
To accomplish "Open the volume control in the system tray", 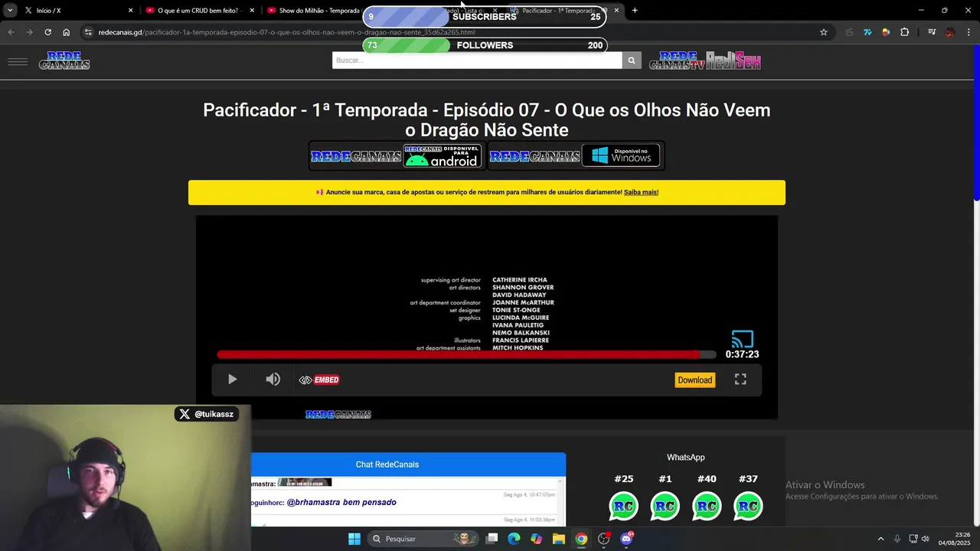I will [925, 539].
